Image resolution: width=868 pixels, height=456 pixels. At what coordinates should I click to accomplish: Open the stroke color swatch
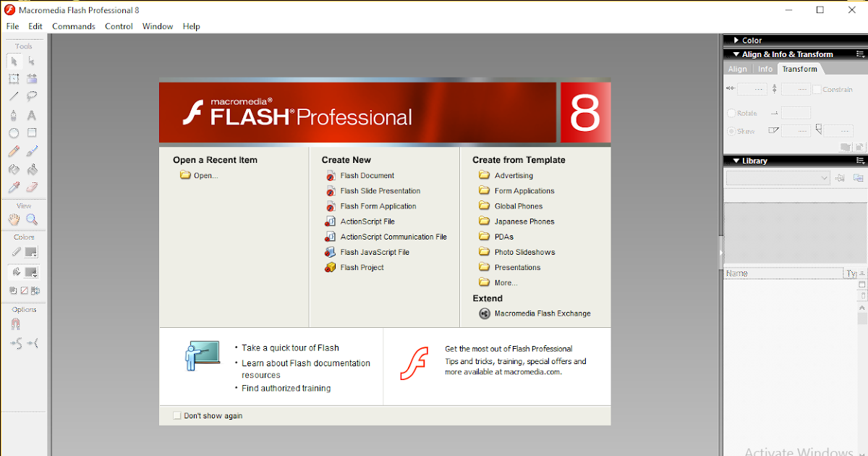31,252
